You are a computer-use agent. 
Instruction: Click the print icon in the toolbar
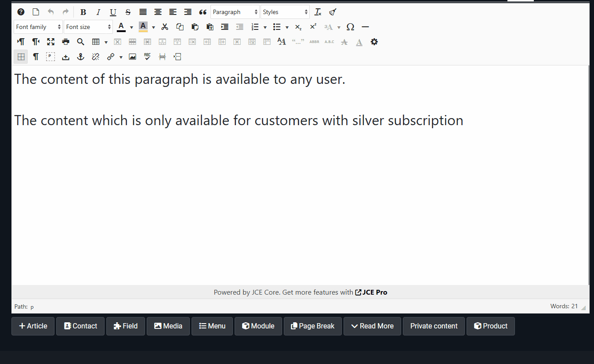pos(66,42)
